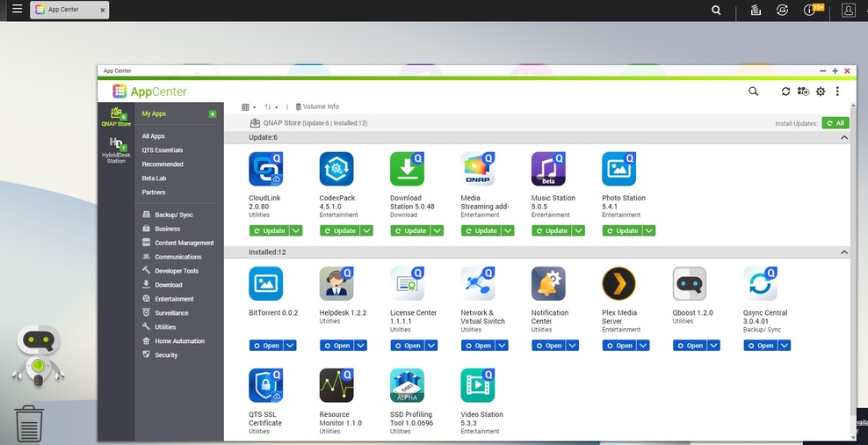Viewport: 868px width, 445px height.
Task: Expand the Photo Station Update dropdown arrow
Action: tap(649, 230)
